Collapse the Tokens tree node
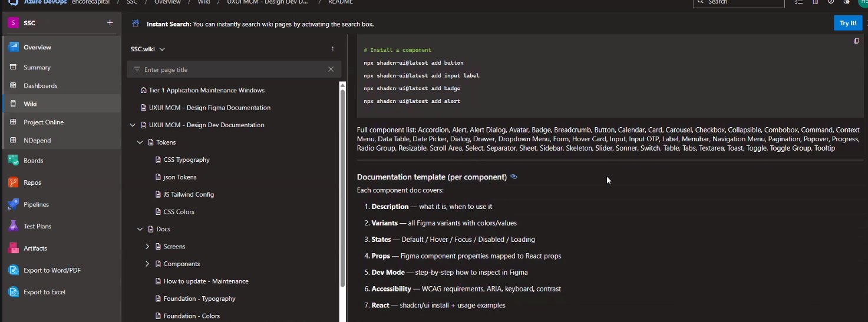This screenshot has width=868, height=322. click(140, 142)
